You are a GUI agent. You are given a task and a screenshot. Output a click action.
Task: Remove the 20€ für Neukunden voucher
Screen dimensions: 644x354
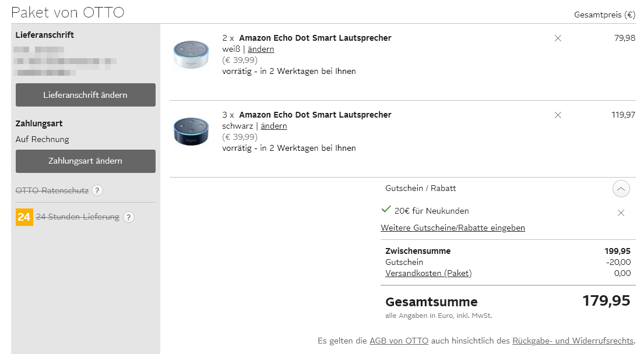click(x=621, y=213)
